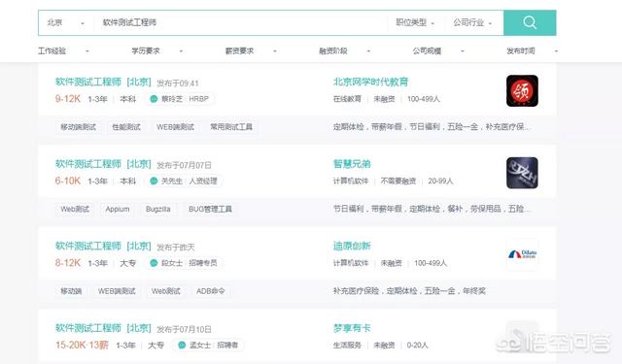This screenshot has height=364, width=622.
Task: Click benefits text 补充医疗保险，定期体检
Action: [409, 291]
